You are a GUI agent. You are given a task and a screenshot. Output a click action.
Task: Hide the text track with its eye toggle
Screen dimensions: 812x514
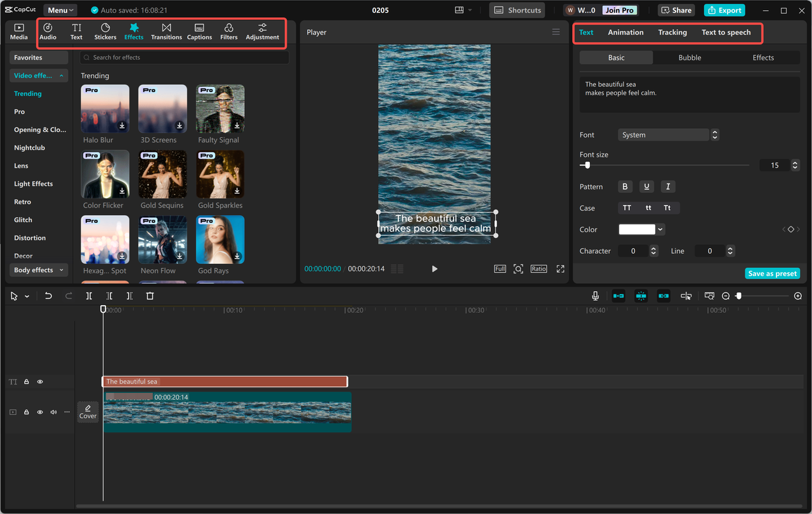click(39, 381)
